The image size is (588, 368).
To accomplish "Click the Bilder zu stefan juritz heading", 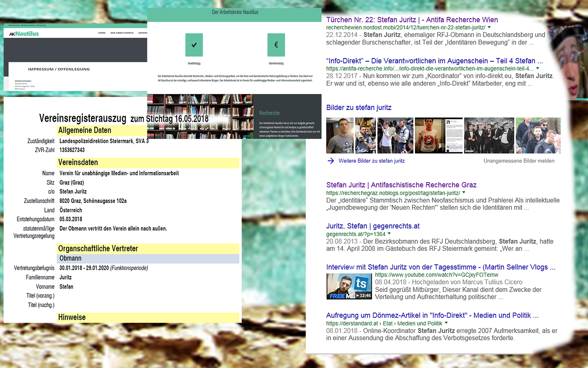I will pos(359,108).
